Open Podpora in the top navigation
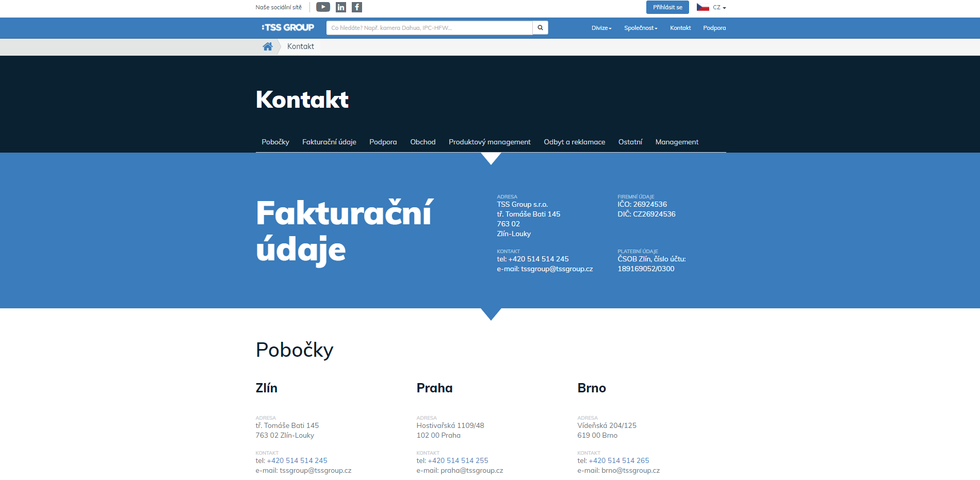Image resolution: width=980 pixels, height=480 pixels. 714,28
